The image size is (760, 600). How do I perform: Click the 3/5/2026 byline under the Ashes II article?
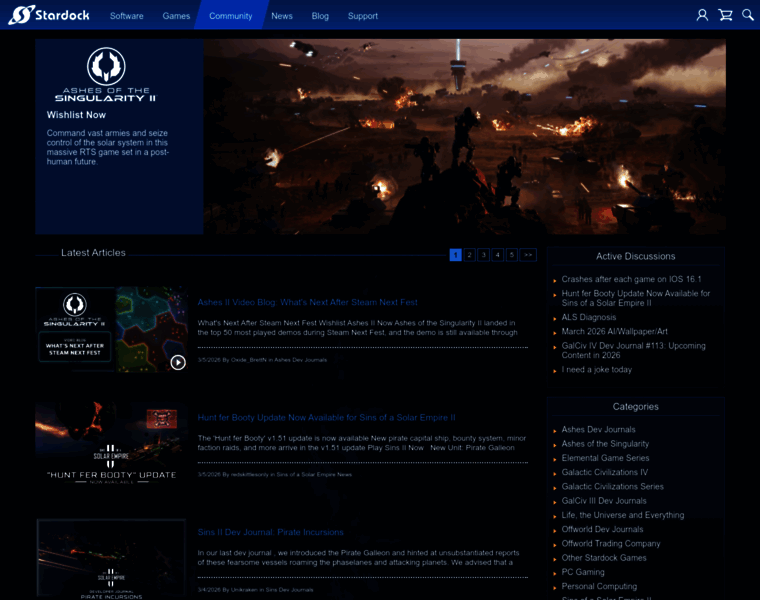(262, 360)
